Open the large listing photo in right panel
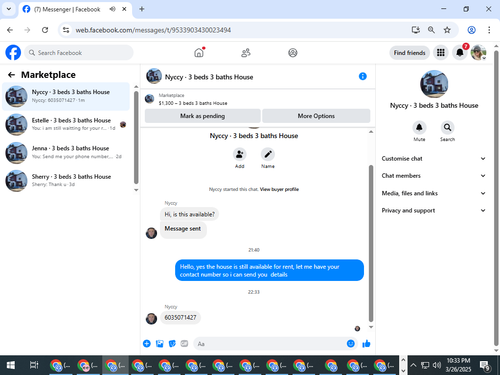Image resolution: width=500 pixels, height=375 pixels. point(434,84)
